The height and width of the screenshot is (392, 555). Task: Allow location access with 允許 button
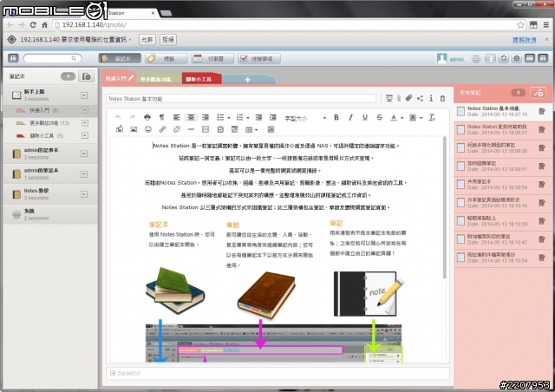click(x=147, y=40)
